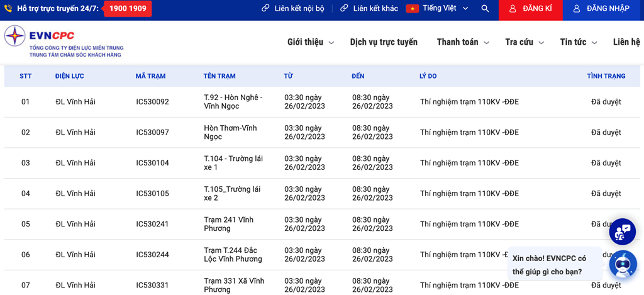The height and width of the screenshot is (295, 644).
Task: Expand the Thanh toán menu
Action: pyautogui.click(x=462, y=42)
